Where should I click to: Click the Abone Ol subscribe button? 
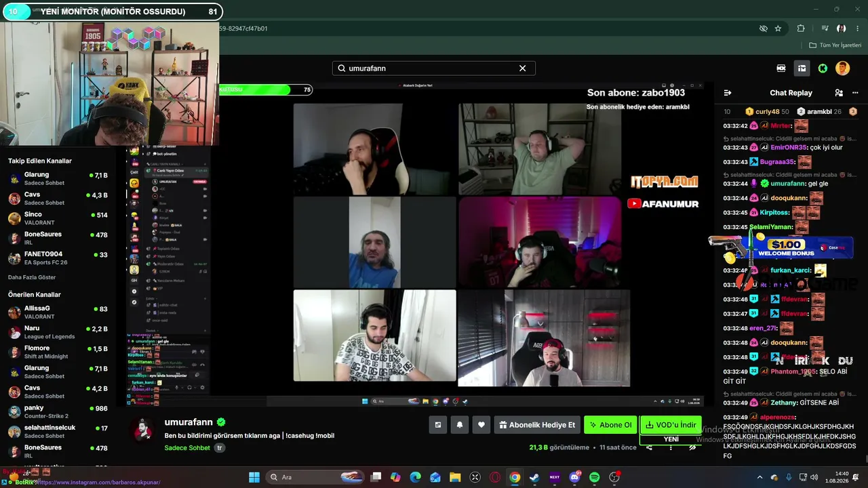(610, 425)
